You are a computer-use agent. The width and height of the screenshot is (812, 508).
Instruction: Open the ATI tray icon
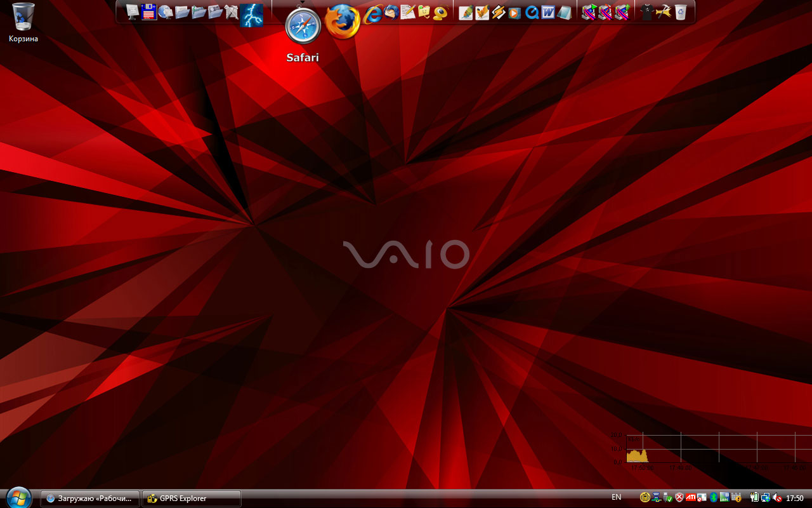point(690,498)
